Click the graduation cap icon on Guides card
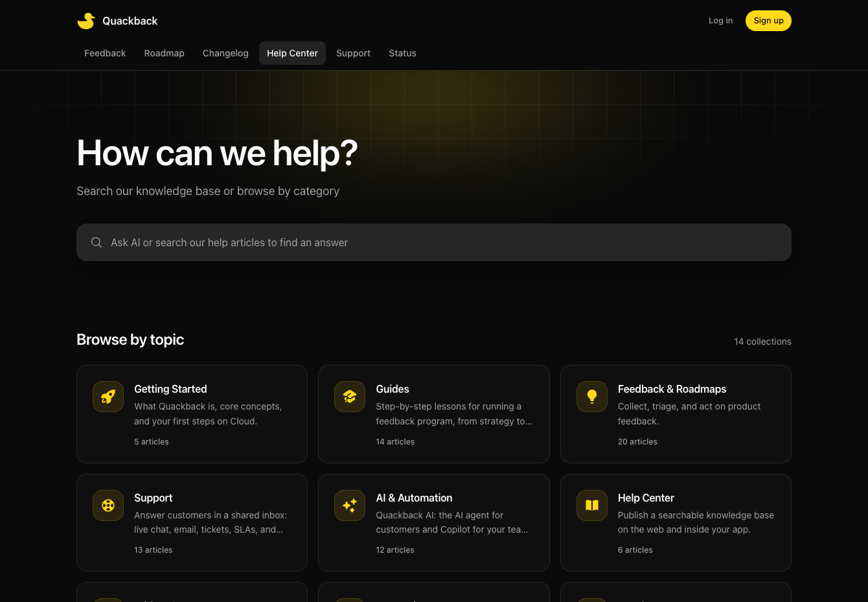The height and width of the screenshot is (602, 868). click(350, 397)
